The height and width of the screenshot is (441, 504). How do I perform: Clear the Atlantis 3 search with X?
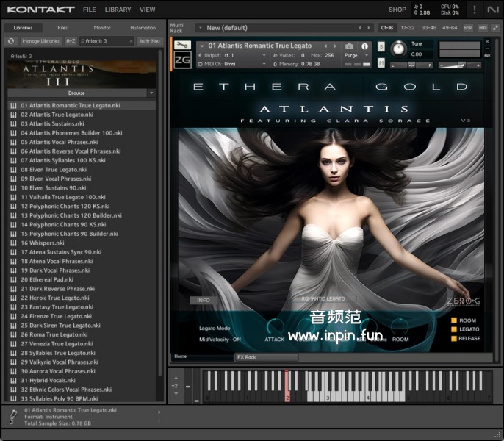coord(132,41)
